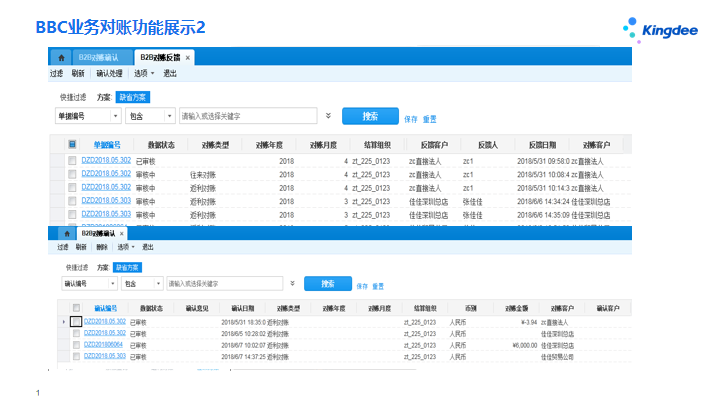Image resolution: width=720 pixels, height=405 pixels.
Task: Open DZD2018.05.302 link in the 已审核 upper row
Action: [106, 160]
